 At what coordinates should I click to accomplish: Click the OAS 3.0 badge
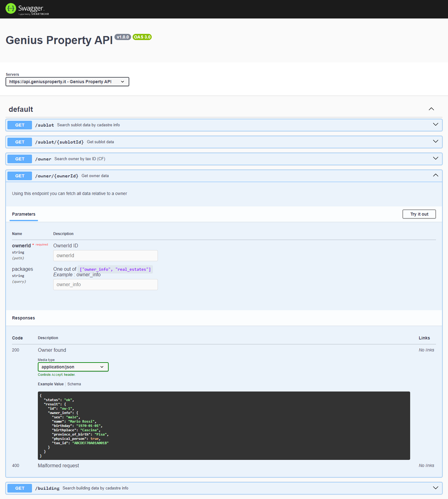142,37
